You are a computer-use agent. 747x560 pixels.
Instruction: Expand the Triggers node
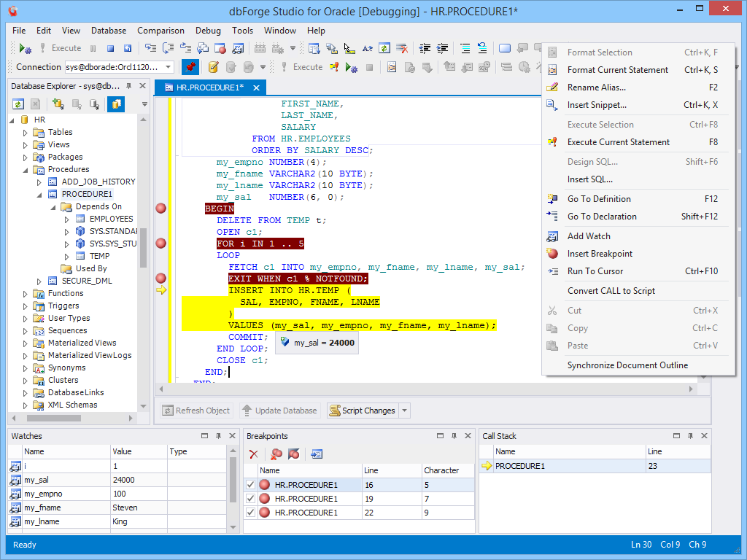coord(26,306)
